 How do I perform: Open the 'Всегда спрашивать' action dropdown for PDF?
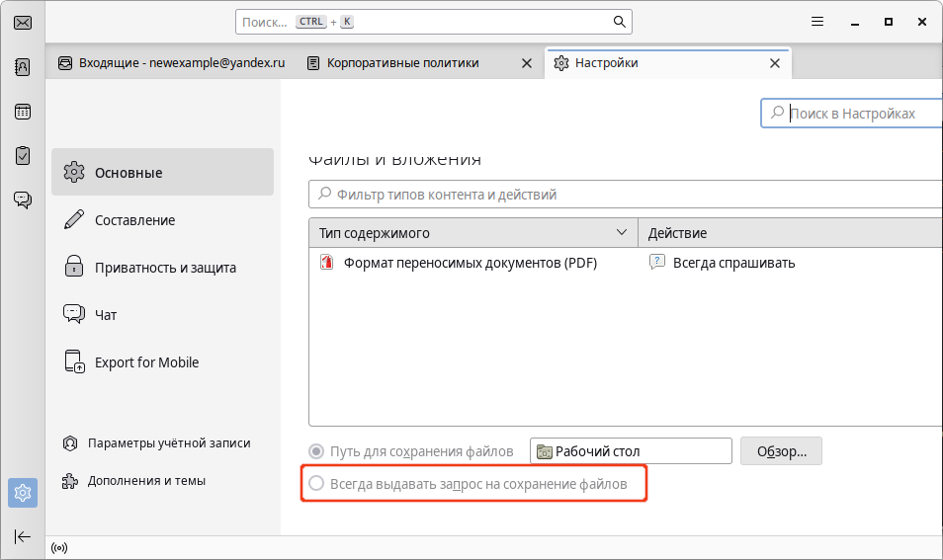tap(733, 263)
